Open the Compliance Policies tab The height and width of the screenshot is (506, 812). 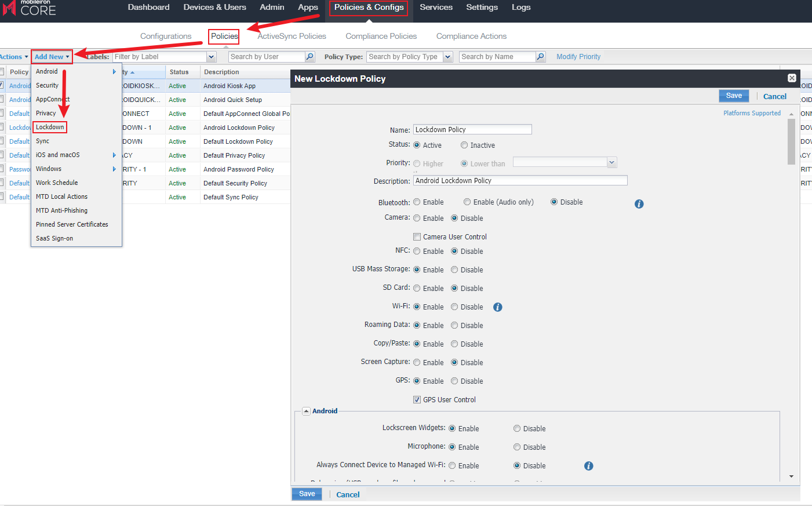point(381,36)
